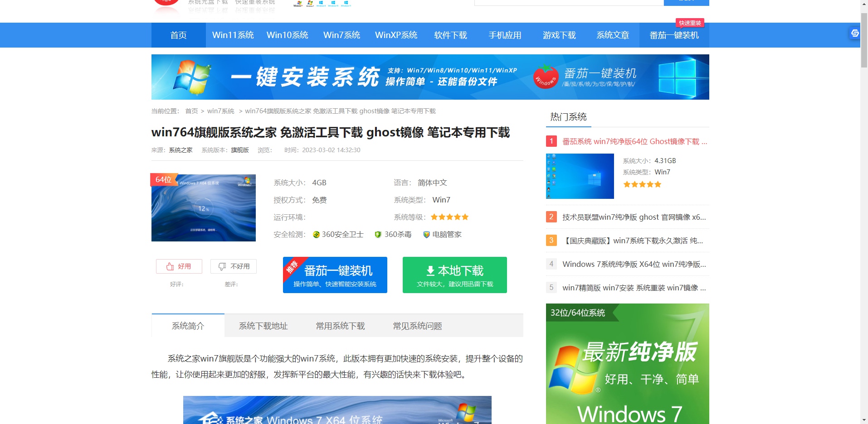Click the thumbs-down icon in 不好用
The height and width of the screenshot is (424, 868).
pyautogui.click(x=222, y=266)
